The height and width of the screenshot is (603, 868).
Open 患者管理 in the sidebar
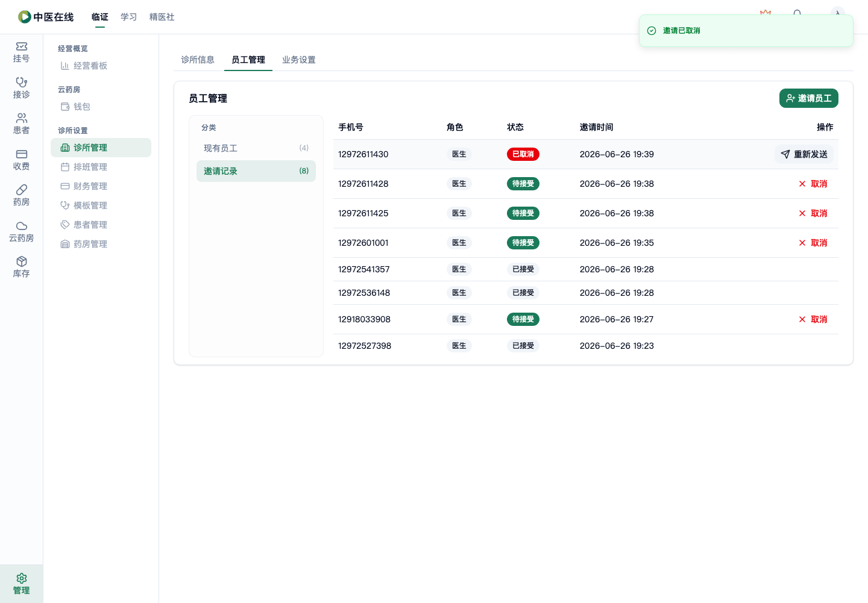101,225
